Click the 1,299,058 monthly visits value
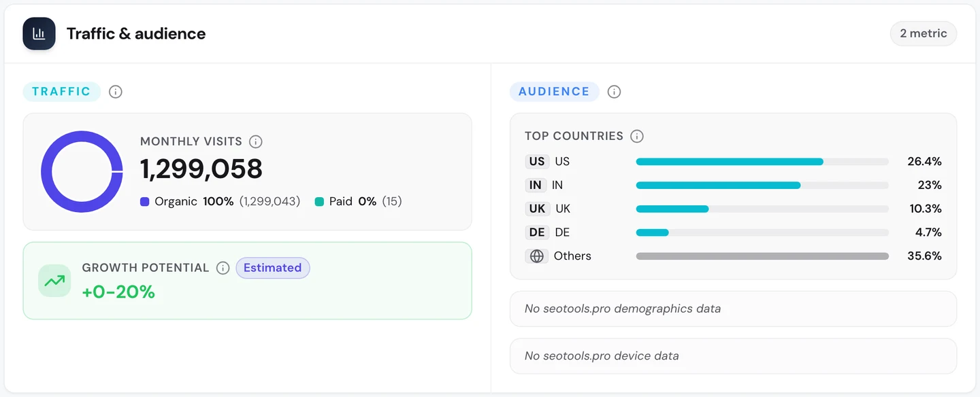The width and height of the screenshot is (980, 397). click(x=201, y=169)
